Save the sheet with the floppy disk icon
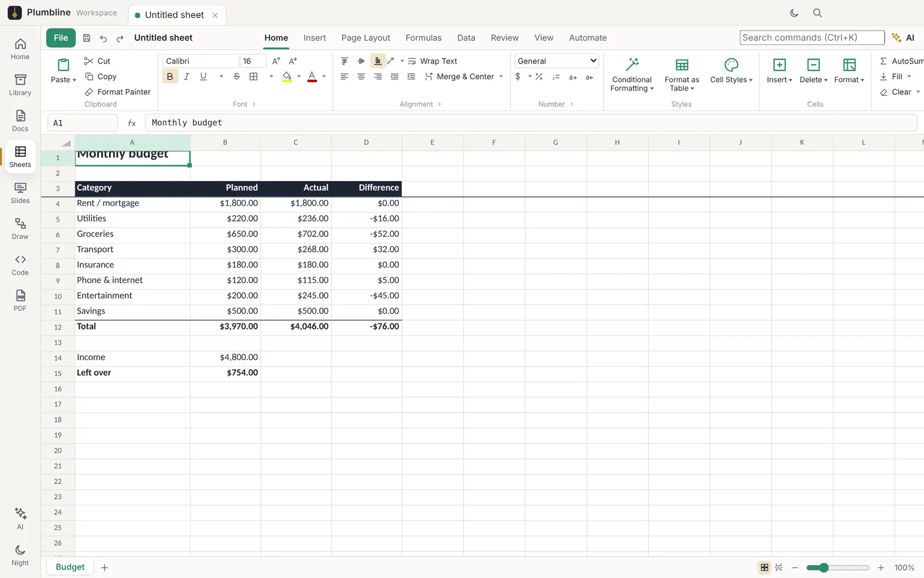924x578 pixels. [x=87, y=38]
